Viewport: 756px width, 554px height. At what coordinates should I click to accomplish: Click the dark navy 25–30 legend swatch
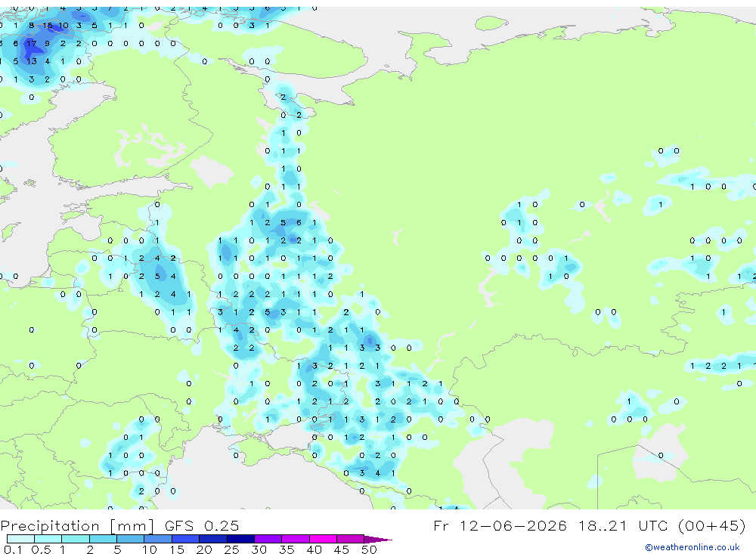[240, 539]
